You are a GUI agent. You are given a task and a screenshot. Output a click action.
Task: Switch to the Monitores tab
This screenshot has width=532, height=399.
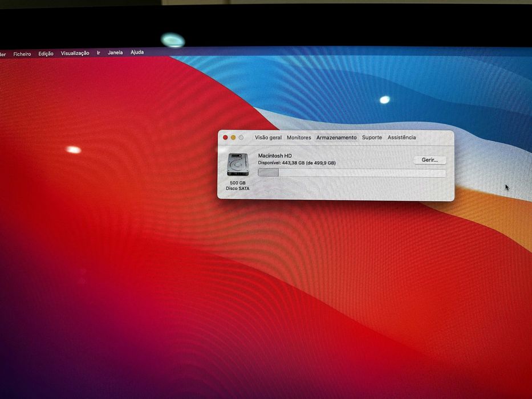click(299, 137)
